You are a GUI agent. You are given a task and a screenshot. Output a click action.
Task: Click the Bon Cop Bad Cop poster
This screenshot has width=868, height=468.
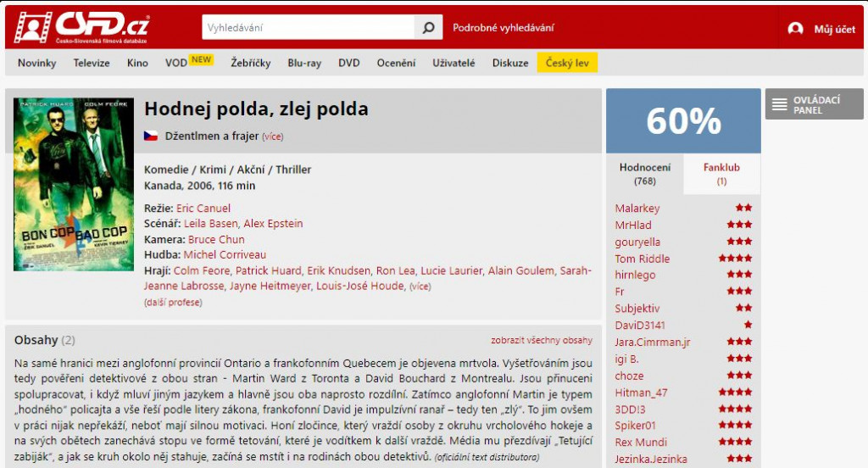74,185
